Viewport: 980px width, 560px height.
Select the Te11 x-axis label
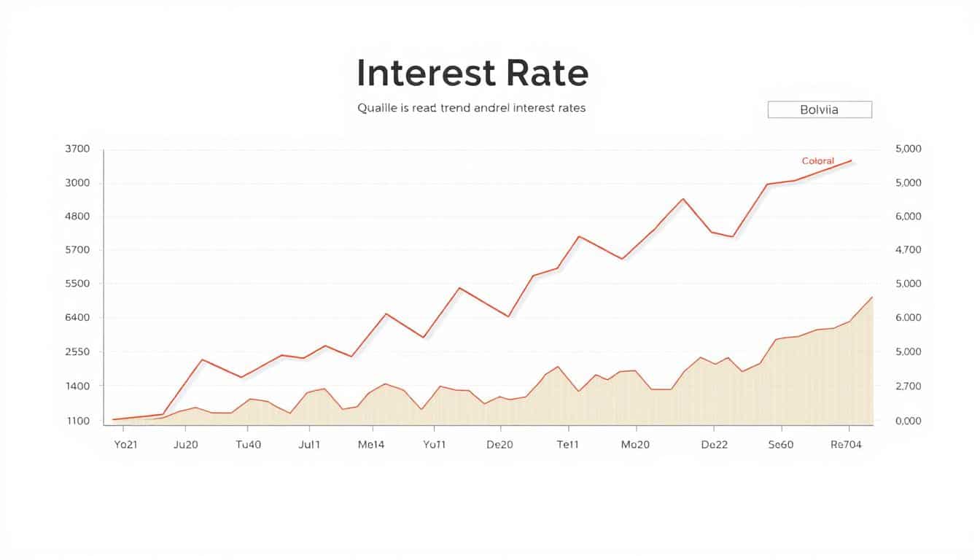[567, 444]
